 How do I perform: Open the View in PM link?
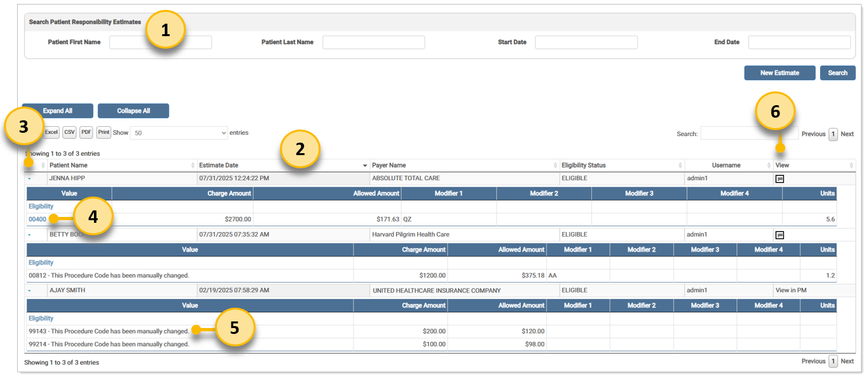pyautogui.click(x=791, y=290)
